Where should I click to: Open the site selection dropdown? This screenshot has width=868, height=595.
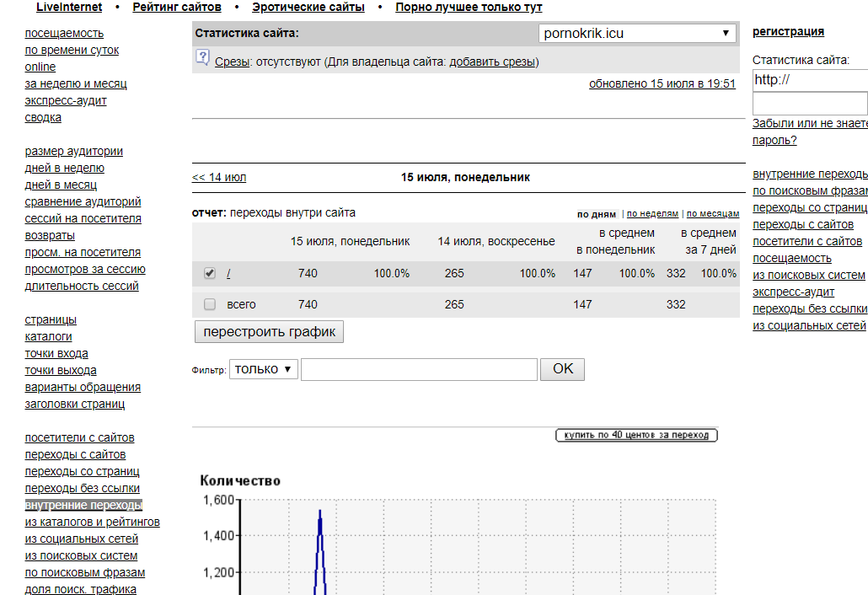[x=637, y=34]
